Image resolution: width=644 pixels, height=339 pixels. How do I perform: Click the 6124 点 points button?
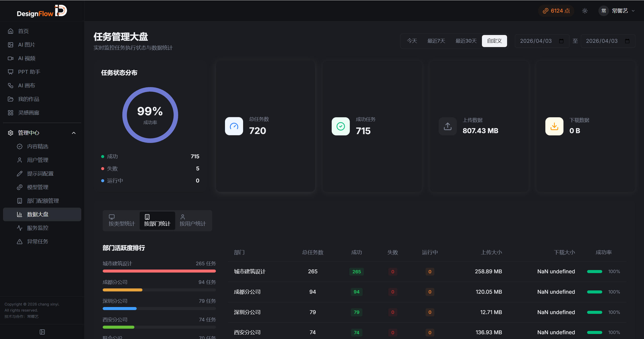pyautogui.click(x=556, y=11)
